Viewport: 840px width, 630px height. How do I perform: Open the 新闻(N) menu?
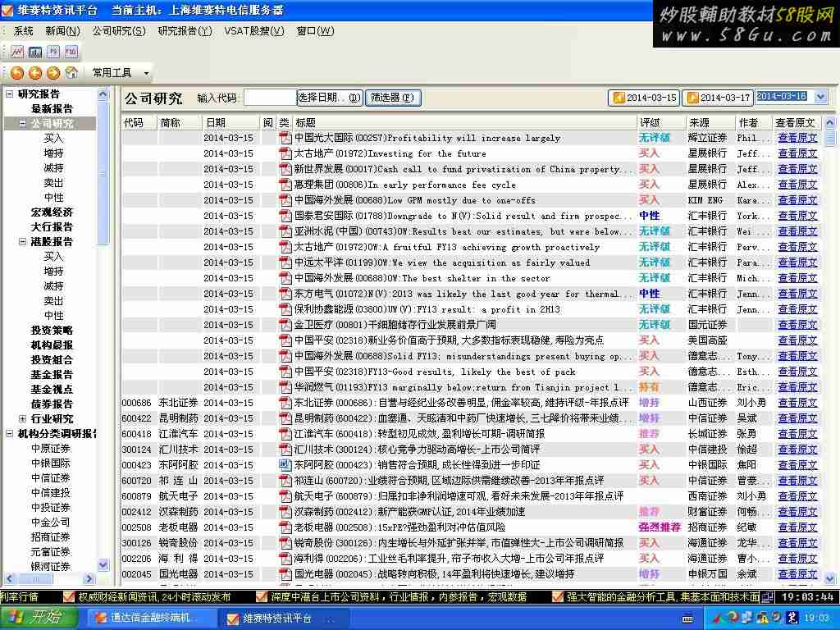62,31
